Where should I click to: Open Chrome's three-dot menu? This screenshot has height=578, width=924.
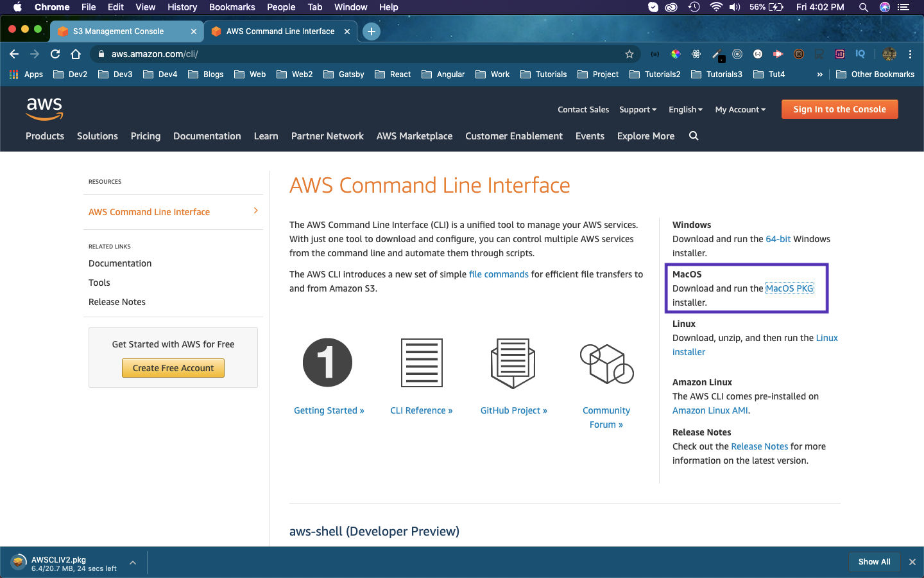910,54
